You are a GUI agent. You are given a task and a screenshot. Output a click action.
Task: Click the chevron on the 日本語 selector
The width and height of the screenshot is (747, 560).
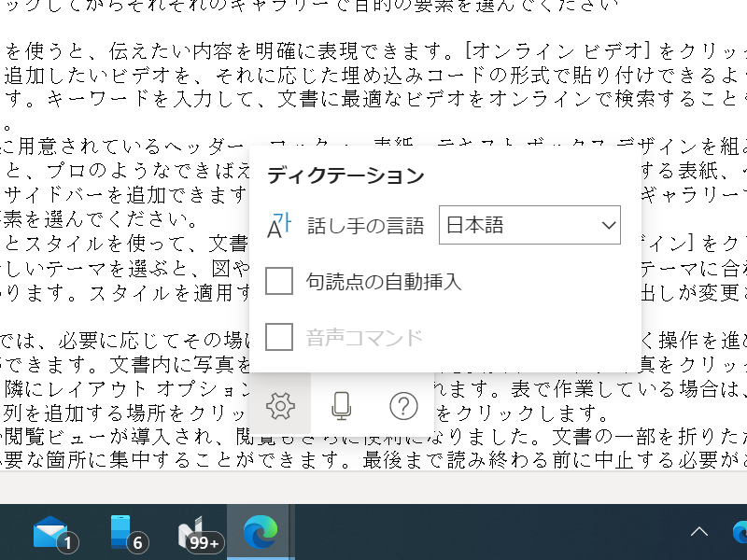[x=609, y=224]
